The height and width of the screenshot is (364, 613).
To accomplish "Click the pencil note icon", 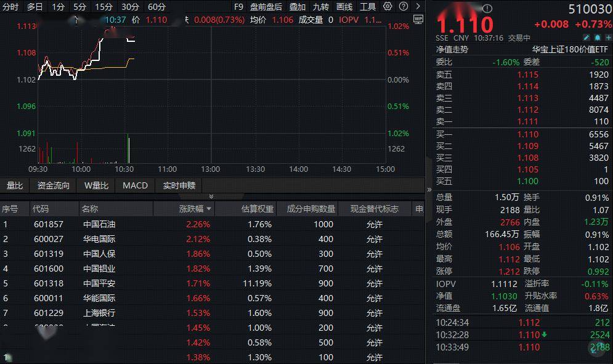I will [587, 38].
